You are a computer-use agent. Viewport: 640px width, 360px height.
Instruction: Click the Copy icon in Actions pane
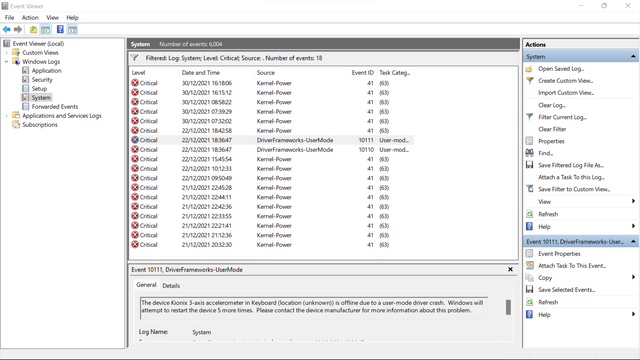[x=529, y=278]
